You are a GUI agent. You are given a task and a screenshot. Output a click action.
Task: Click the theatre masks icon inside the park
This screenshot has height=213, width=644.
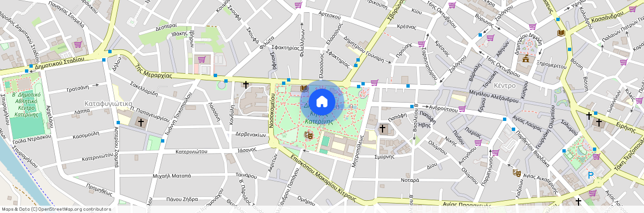tap(308, 134)
